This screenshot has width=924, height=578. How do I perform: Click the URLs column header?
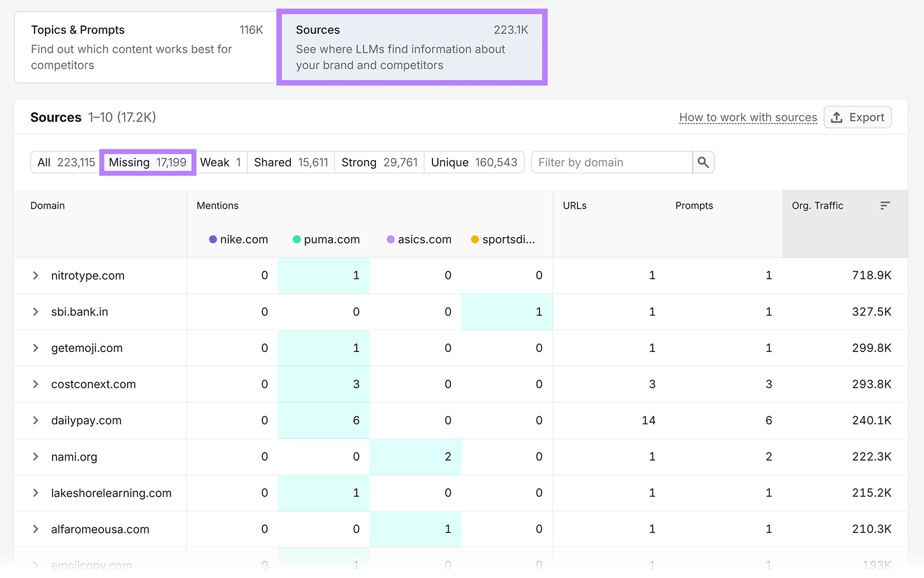coord(575,206)
